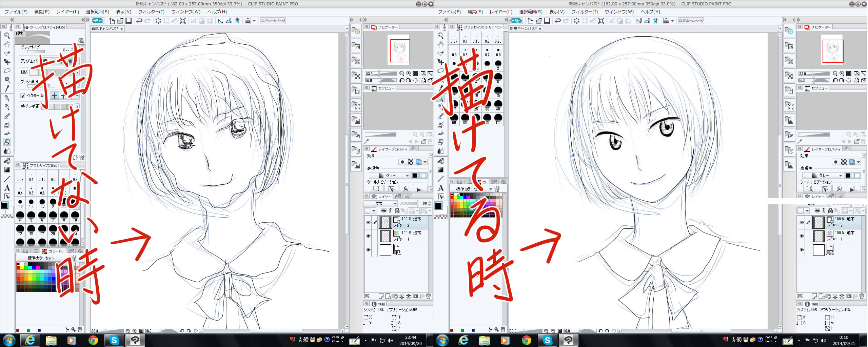Click new raster layer icon in left layer panel
Image resolution: width=868 pixels, height=347 pixels.
click(x=381, y=296)
